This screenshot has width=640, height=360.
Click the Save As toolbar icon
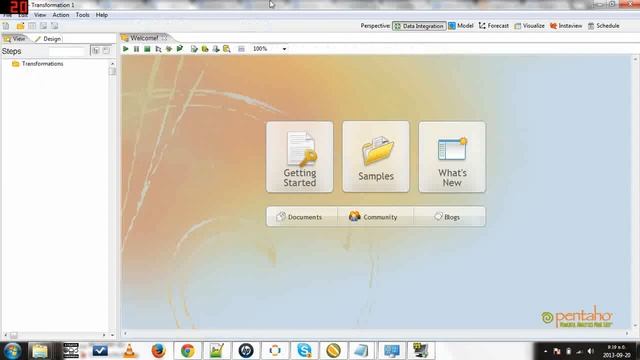(x=54, y=26)
